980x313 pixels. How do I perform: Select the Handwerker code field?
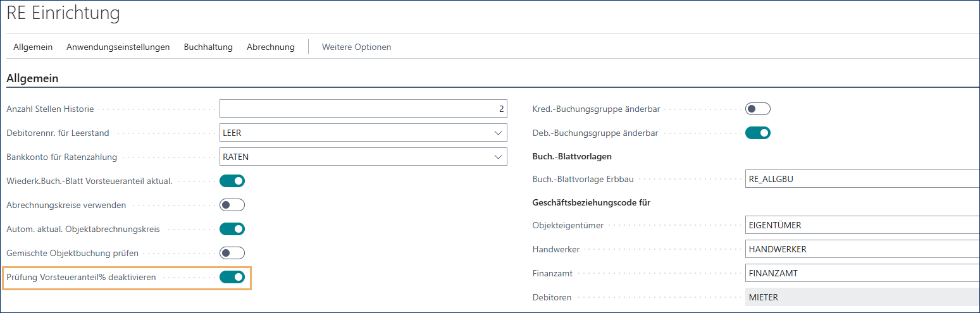[x=862, y=249]
